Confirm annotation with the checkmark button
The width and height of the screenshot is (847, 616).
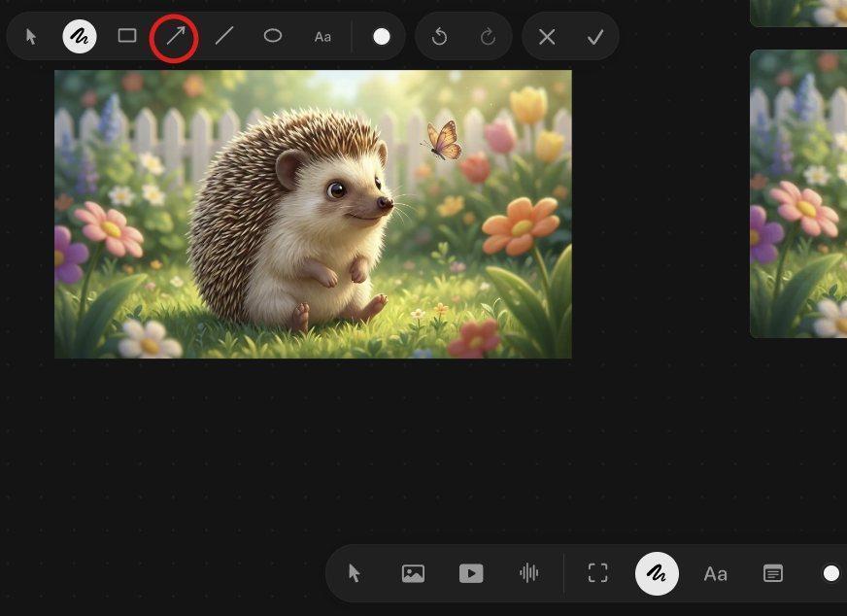coord(594,37)
